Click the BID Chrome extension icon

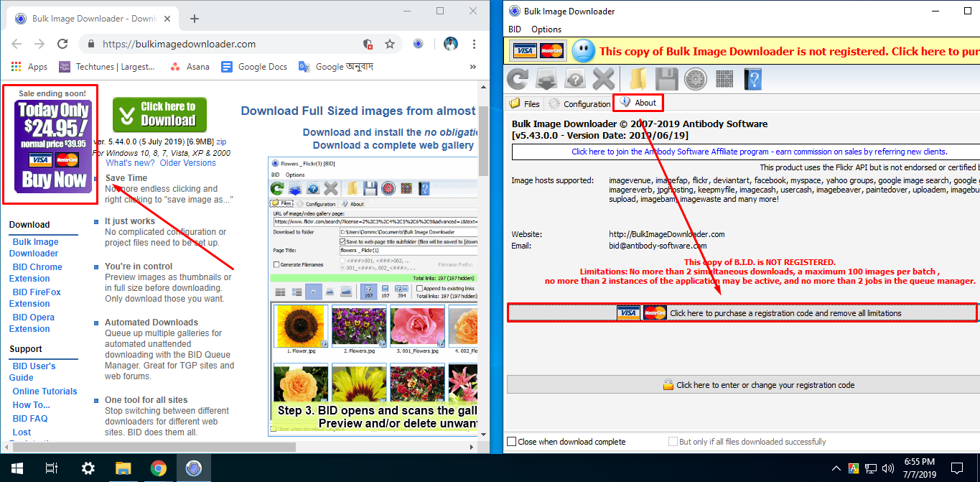click(419, 44)
